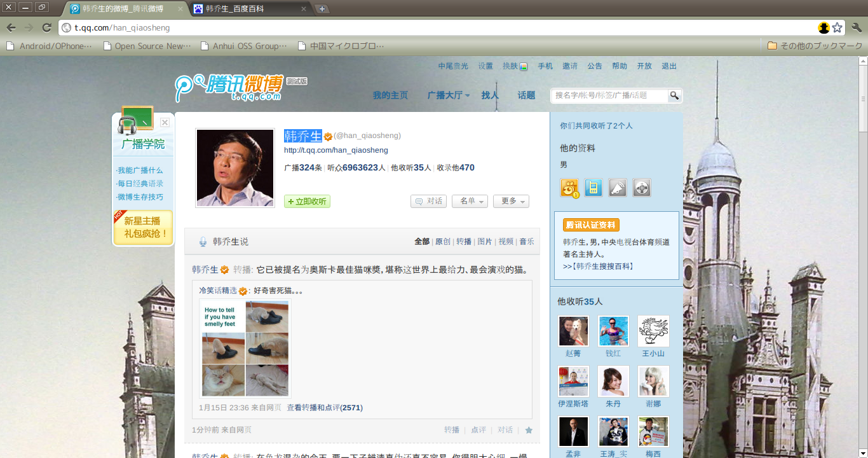
Task: Click the Tencent Weibo logo
Action: coord(229,87)
